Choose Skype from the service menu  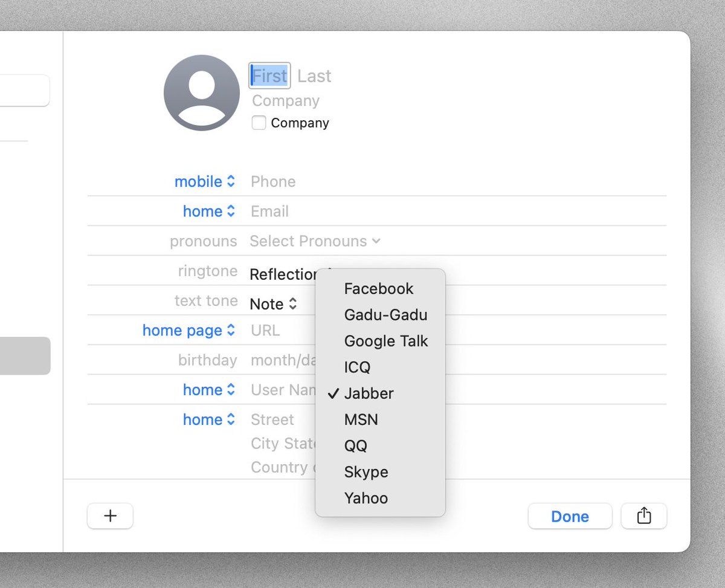click(380, 472)
